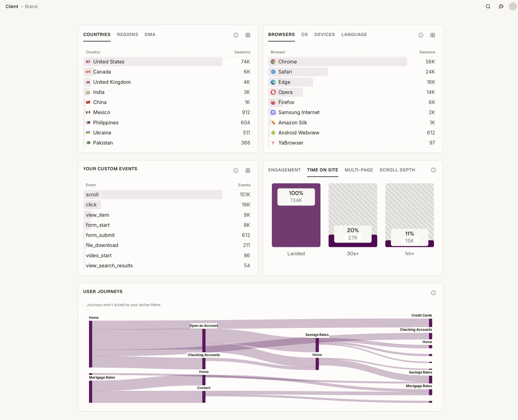The height and width of the screenshot is (420, 518).
Task: Show info for Time on Site card
Action: tap(433, 170)
